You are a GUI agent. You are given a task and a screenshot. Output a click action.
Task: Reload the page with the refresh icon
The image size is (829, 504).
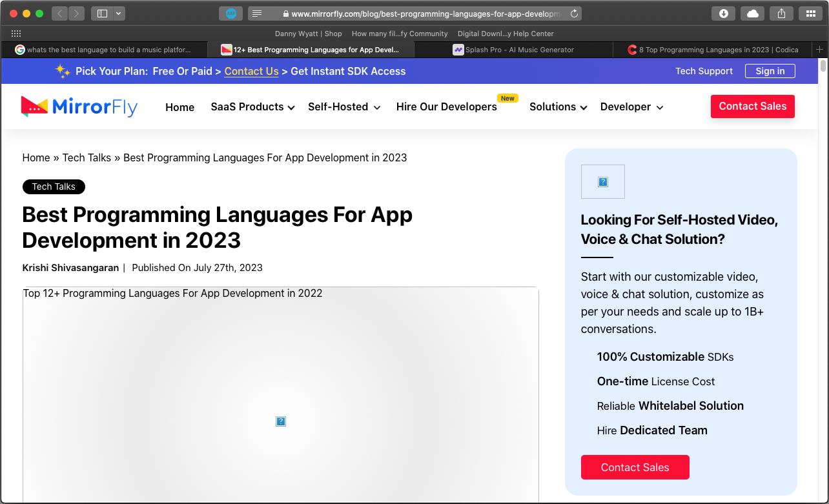pos(574,14)
